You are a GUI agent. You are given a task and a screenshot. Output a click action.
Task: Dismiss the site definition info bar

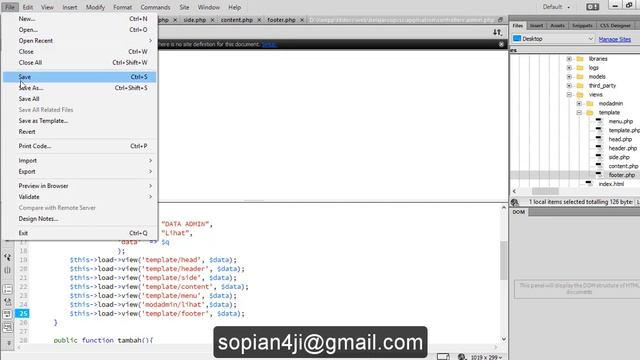pos(501,44)
